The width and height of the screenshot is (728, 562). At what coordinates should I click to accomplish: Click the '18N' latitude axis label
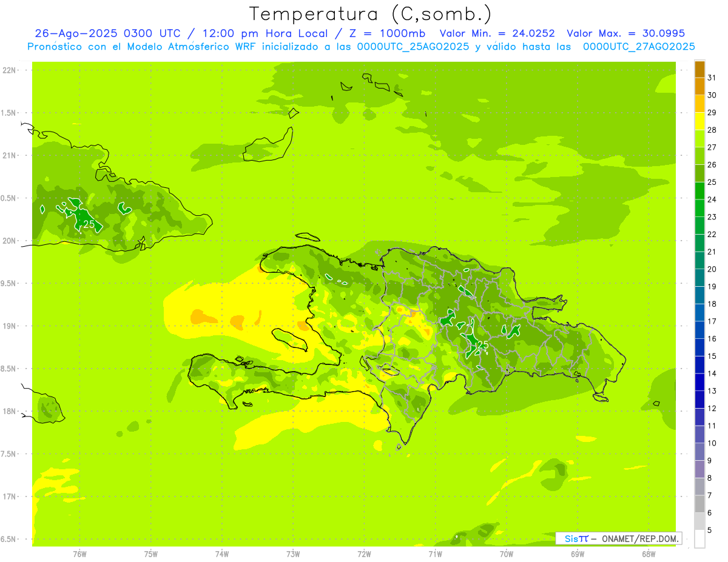click(10, 411)
